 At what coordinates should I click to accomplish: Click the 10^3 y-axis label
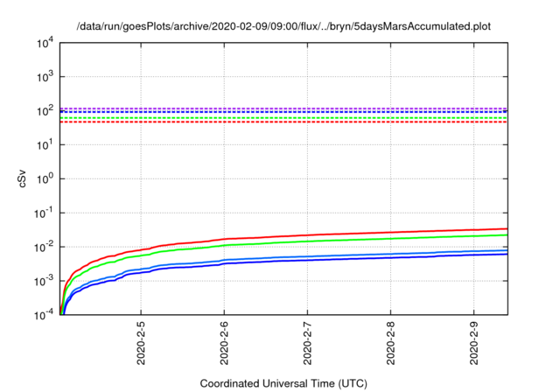[x=45, y=76]
